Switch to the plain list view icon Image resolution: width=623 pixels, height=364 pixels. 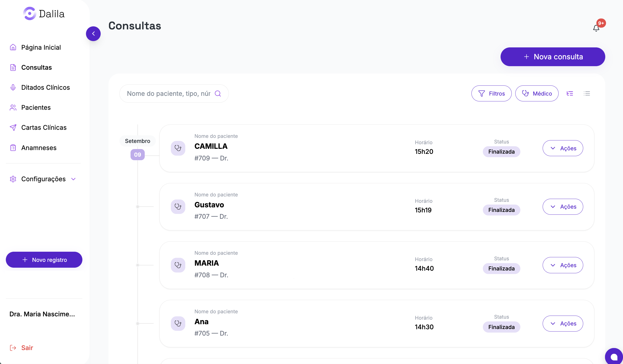point(587,94)
